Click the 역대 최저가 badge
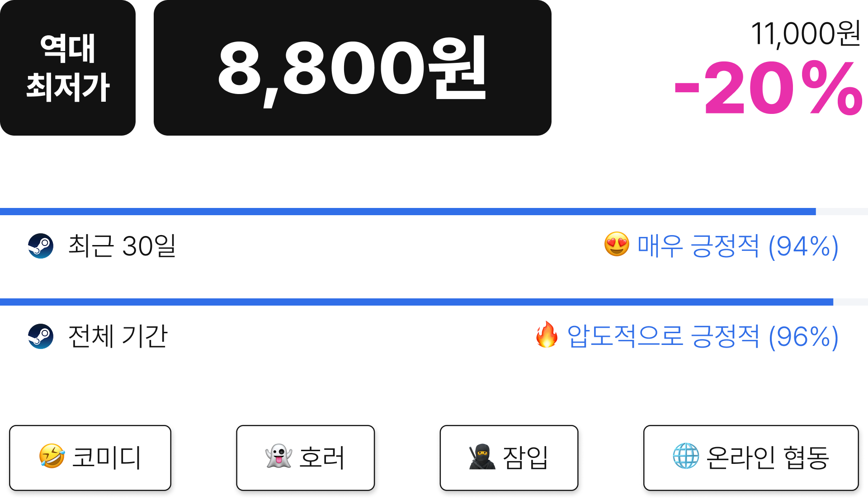The image size is (868, 500). coord(68,68)
